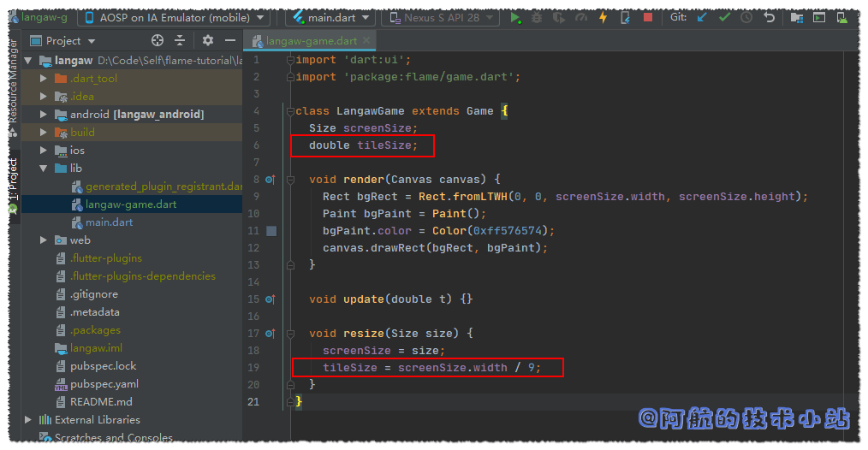Open Project panel gear settings
Viewport: 868px width, 450px height.
coord(208,40)
